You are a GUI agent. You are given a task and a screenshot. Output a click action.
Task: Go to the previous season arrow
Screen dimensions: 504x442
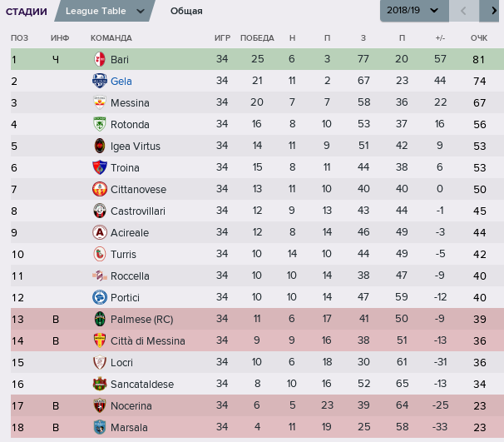[x=465, y=11]
